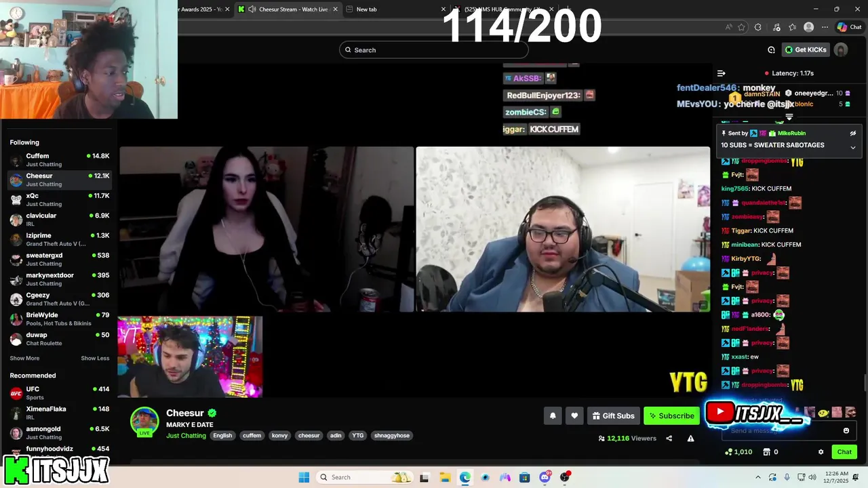
Task: Click the Get KICKs button
Action: (x=806, y=49)
